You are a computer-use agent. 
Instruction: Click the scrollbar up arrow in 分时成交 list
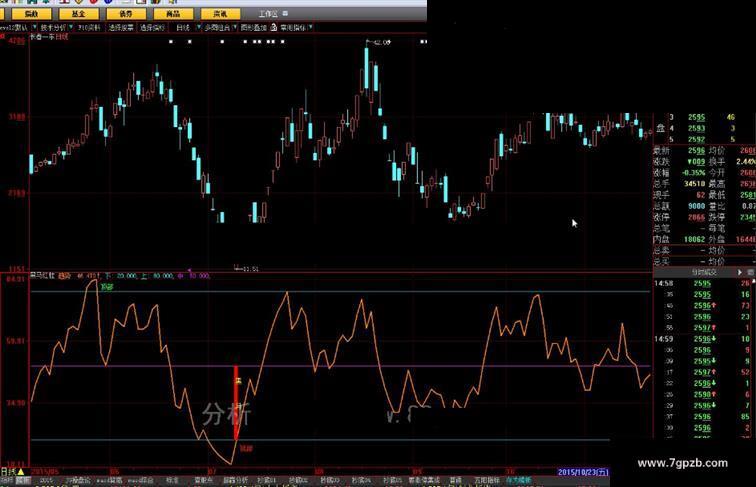[x=754, y=280]
